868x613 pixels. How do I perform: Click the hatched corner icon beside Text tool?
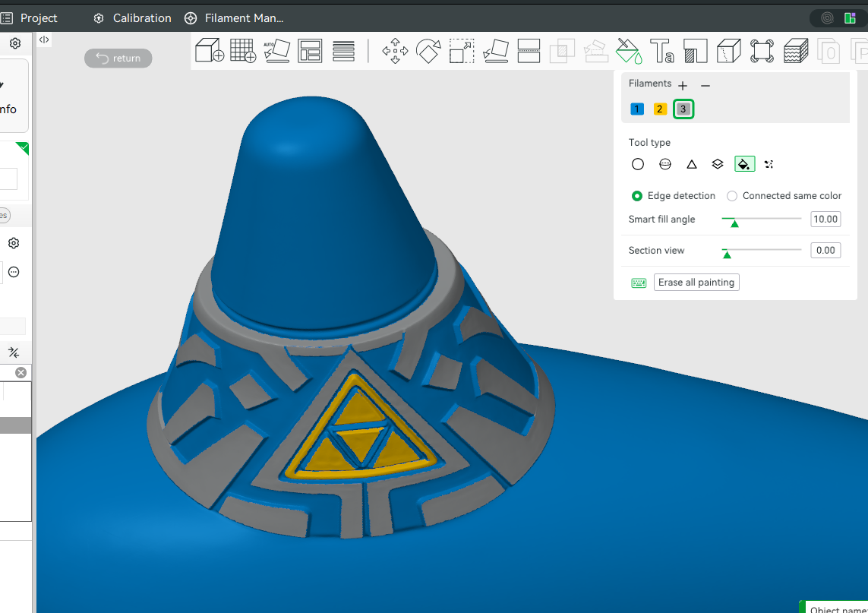[x=696, y=51]
